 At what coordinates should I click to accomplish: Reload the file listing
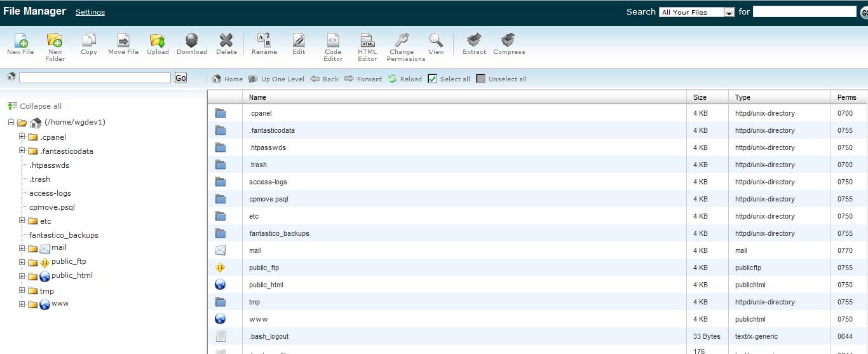click(404, 79)
